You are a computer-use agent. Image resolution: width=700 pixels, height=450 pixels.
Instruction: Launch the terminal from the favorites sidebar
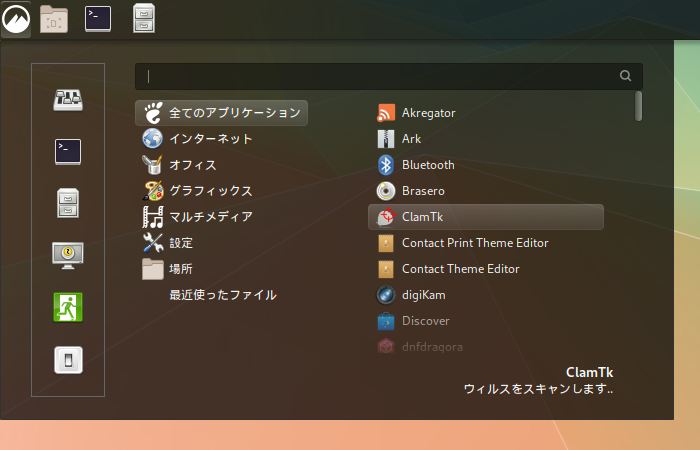[68, 152]
